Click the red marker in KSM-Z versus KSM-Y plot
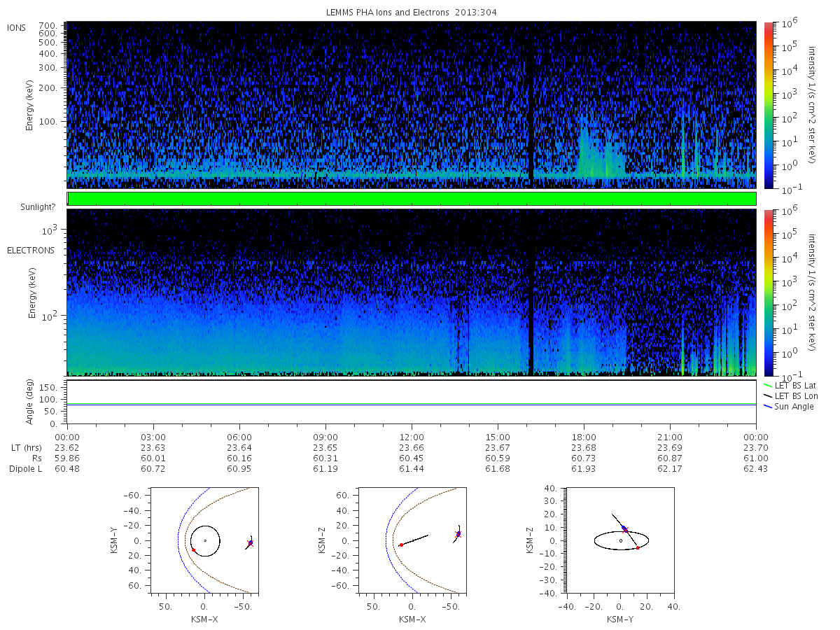Screen dimensions: 840x630 pos(637,547)
